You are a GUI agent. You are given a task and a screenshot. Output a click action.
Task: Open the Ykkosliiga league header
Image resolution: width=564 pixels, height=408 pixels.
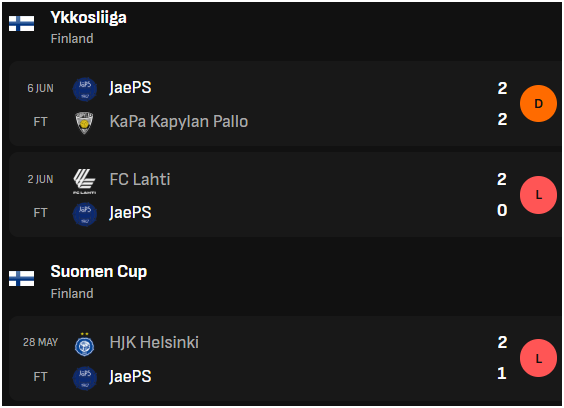88,18
